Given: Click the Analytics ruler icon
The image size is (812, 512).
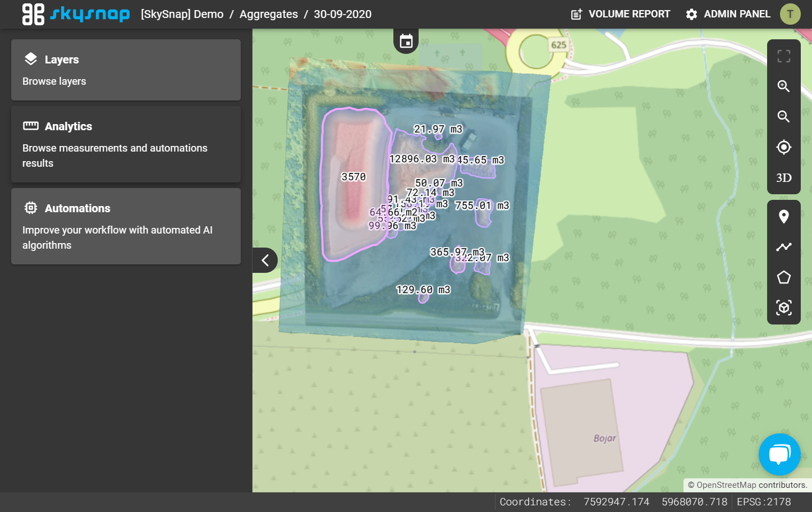Looking at the screenshot, I should coord(31,126).
